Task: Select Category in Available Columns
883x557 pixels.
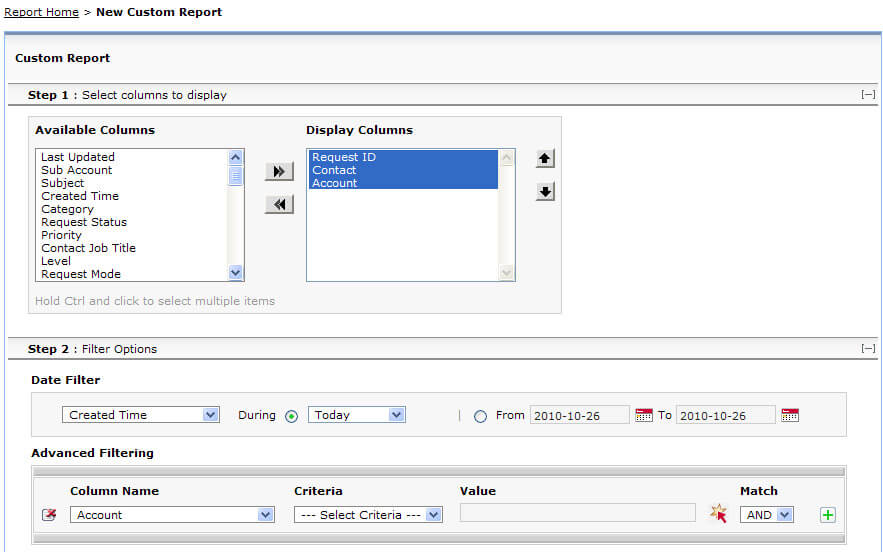Action: 68,209
